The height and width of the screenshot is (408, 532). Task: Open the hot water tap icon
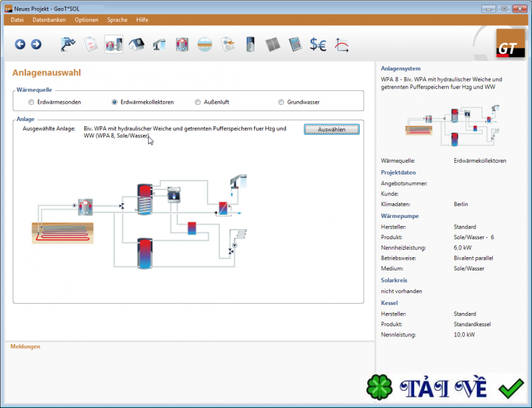pos(159,45)
